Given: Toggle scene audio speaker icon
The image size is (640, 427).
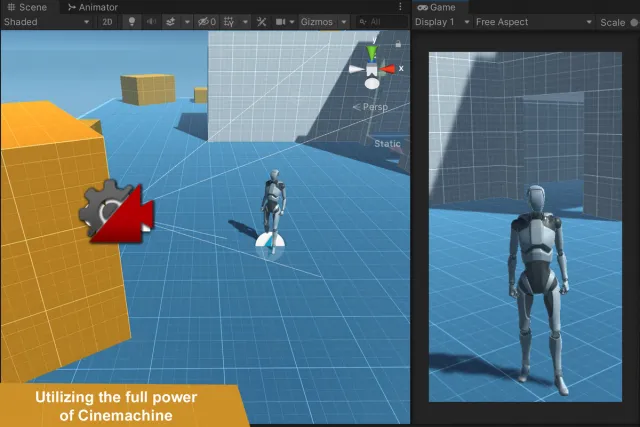Looking at the screenshot, I should (x=151, y=22).
